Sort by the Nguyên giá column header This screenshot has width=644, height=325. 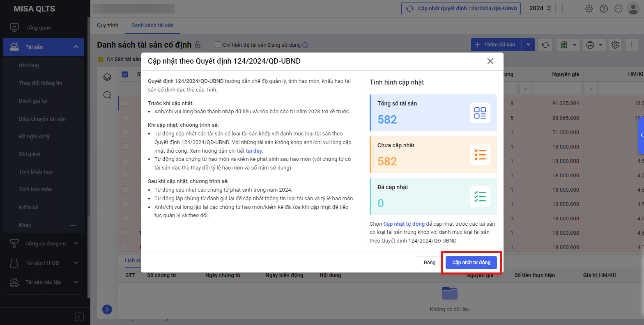tap(566, 74)
